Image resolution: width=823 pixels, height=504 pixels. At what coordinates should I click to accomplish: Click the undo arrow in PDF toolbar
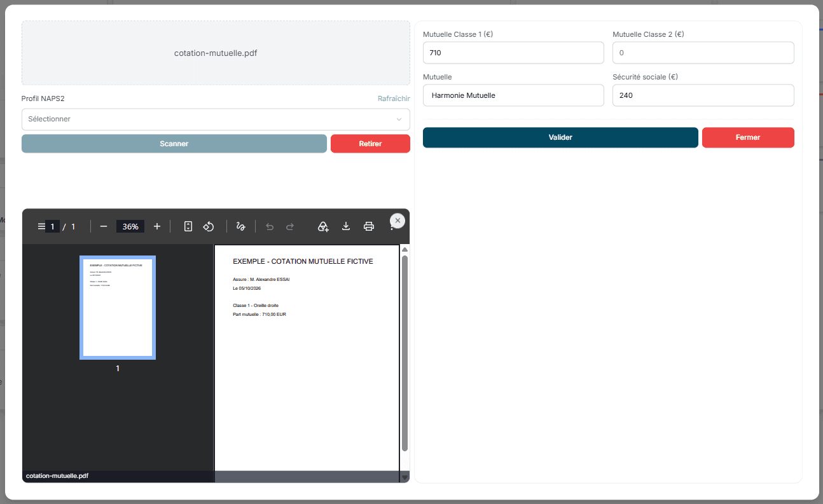tap(270, 226)
